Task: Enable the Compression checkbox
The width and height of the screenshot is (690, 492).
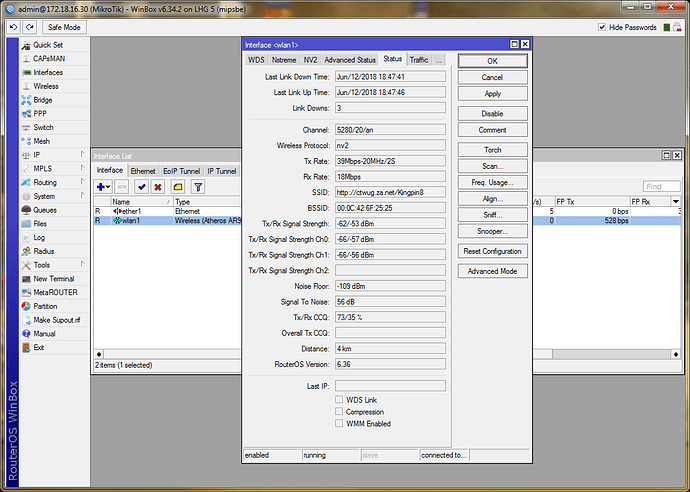Action: tap(340, 411)
